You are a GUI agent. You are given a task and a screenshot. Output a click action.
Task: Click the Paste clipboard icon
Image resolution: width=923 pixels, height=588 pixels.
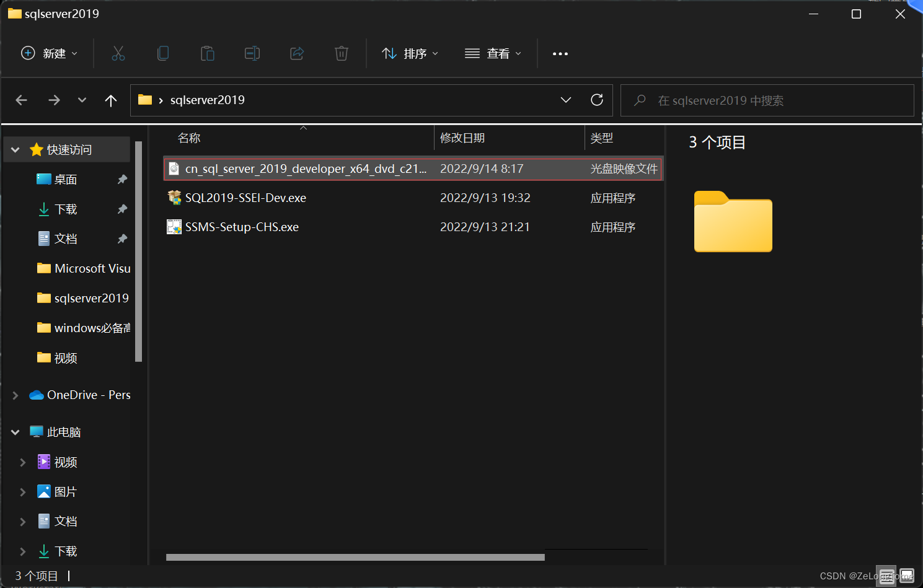[x=208, y=53]
